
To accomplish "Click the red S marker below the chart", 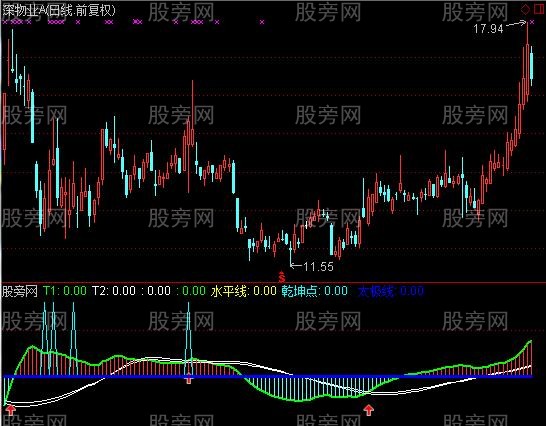I will (x=282, y=277).
